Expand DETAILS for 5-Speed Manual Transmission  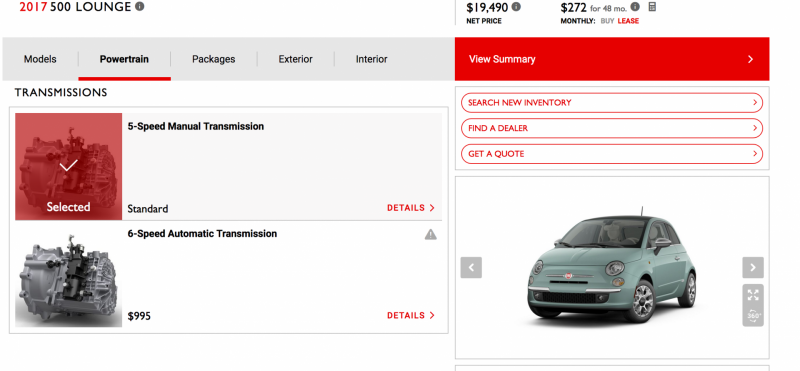coord(411,208)
